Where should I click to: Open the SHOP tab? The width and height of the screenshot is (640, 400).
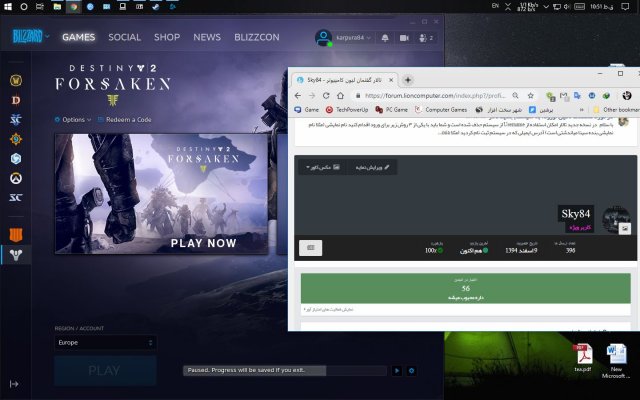[167, 37]
